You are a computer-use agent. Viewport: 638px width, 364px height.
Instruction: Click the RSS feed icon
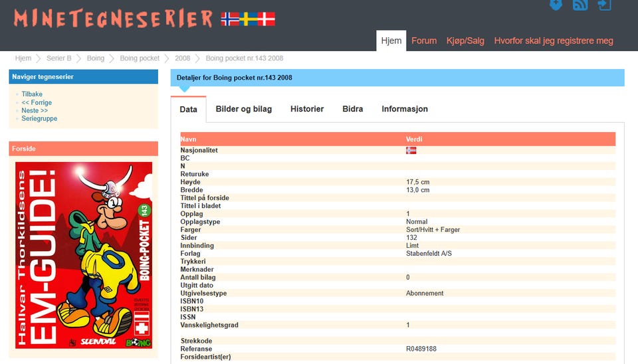580,5
